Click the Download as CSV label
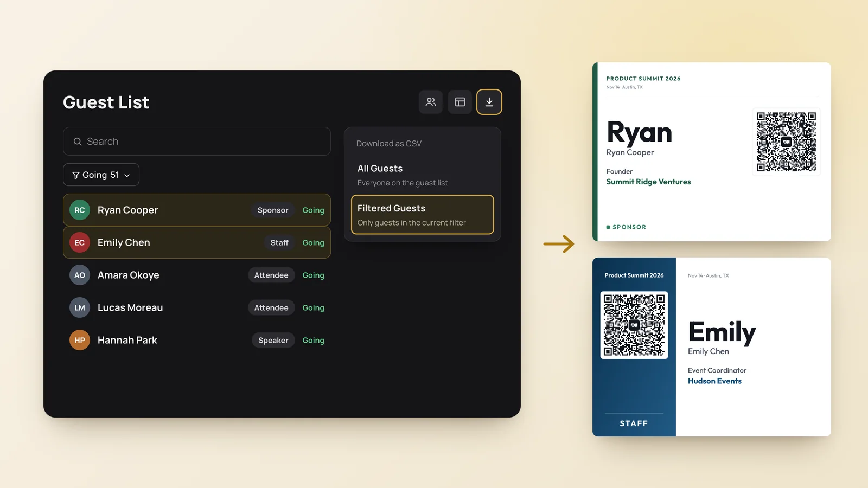Image resolution: width=868 pixels, height=488 pixels. coord(388,144)
